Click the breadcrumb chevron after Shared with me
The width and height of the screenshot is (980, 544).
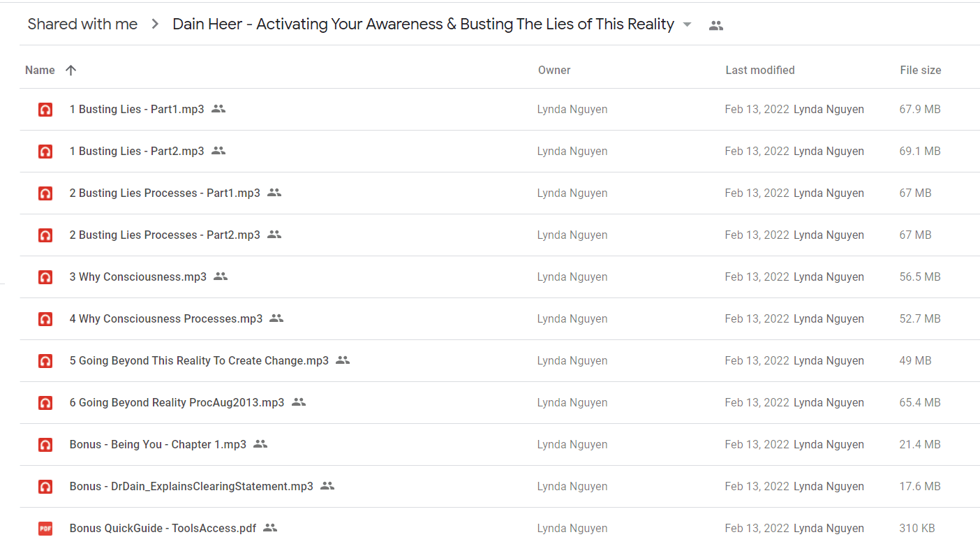click(x=155, y=24)
